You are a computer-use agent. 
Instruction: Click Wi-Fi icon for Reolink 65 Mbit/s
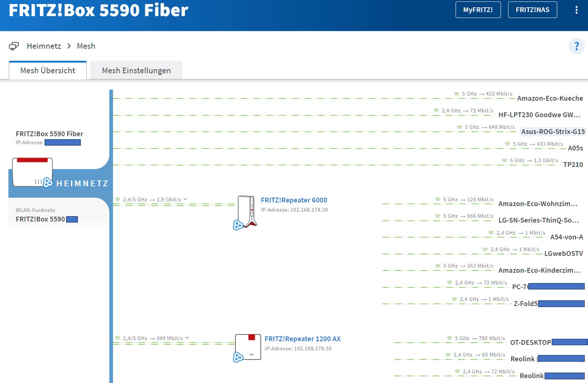tap(448, 355)
